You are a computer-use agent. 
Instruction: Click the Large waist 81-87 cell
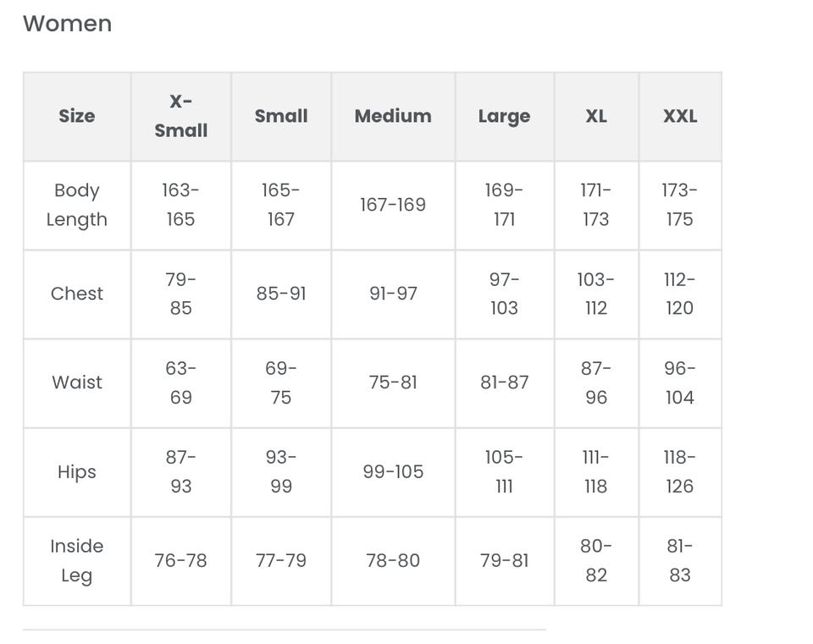coord(504,383)
